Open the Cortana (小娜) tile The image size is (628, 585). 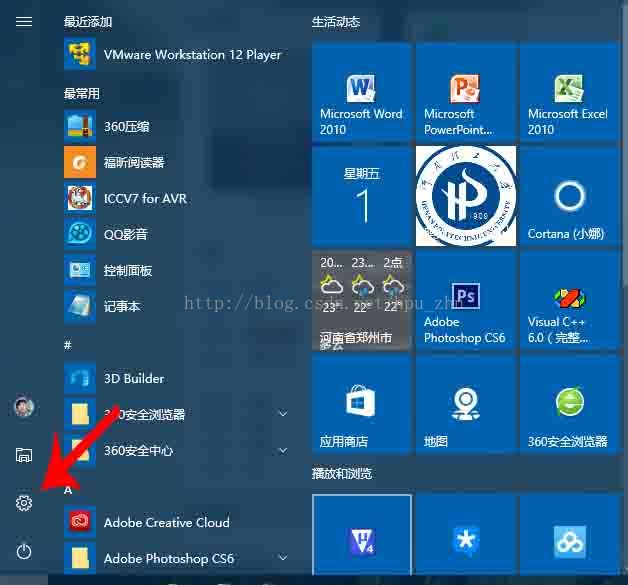[x=570, y=196]
